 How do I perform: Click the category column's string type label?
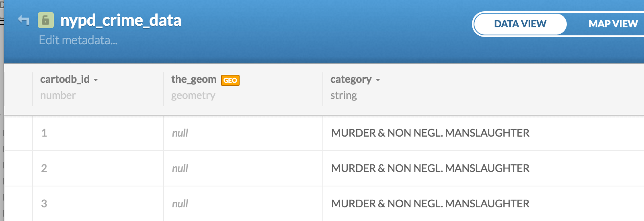[x=344, y=95]
